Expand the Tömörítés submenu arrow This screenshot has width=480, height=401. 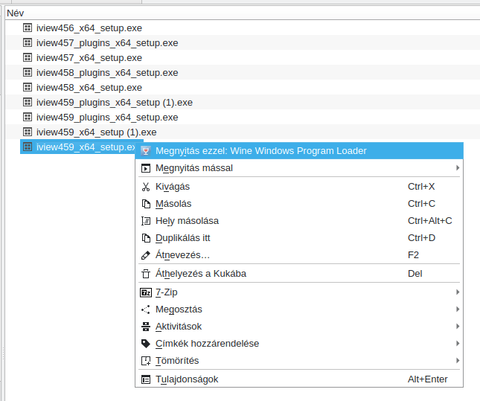point(458,361)
